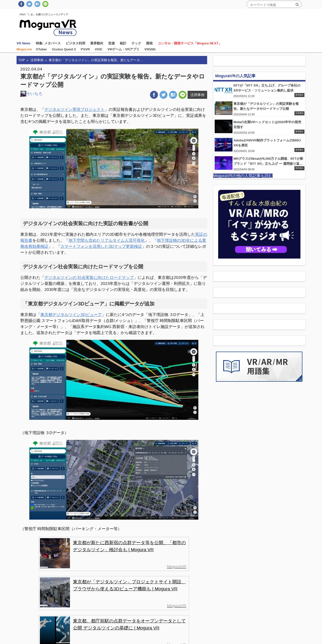The image size is (322, 644).
Task: Click the Adobe BRIO article thumbnail
Action: coord(223,145)
